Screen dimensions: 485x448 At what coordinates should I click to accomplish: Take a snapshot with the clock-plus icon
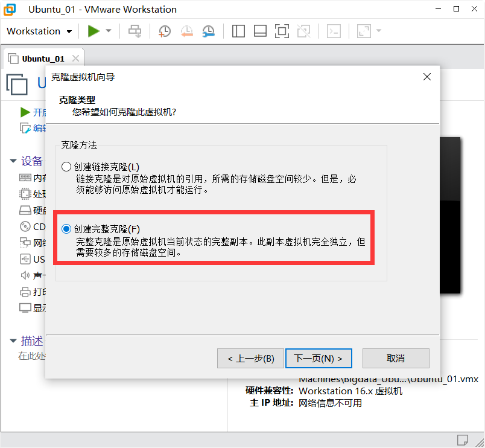point(164,31)
